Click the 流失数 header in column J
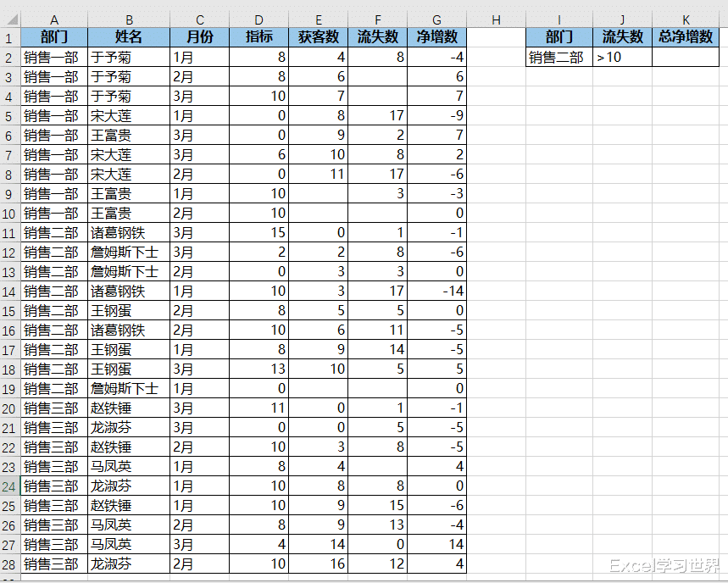Image resolution: width=728 pixels, height=583 pixels. point(623,37)
